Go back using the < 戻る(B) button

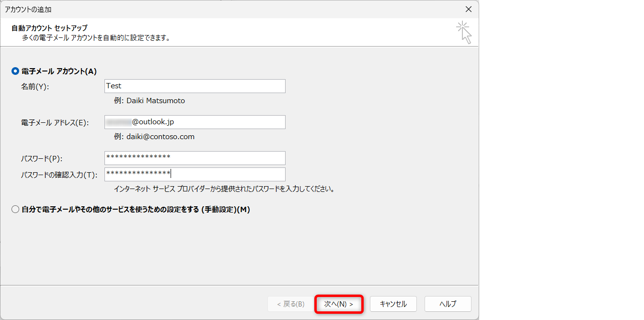pos(290,304)
